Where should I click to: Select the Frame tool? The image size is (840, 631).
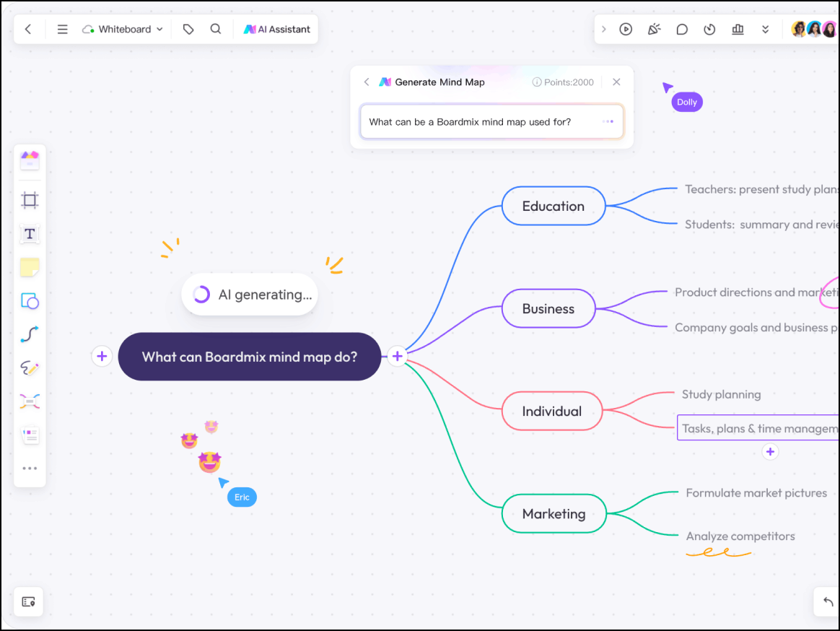coord(30,200)
